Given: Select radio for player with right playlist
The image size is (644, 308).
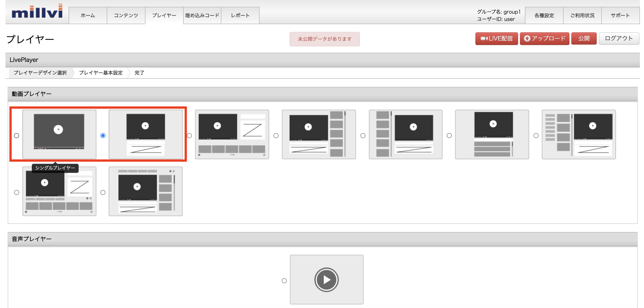Looking at the screenshot, I should click(x=276, y=136).
